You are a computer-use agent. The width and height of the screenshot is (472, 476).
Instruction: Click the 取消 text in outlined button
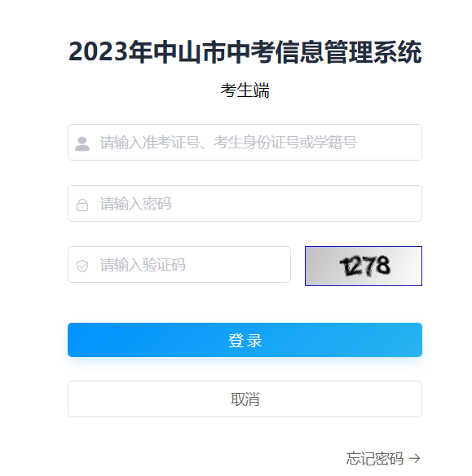pos(245,399)
